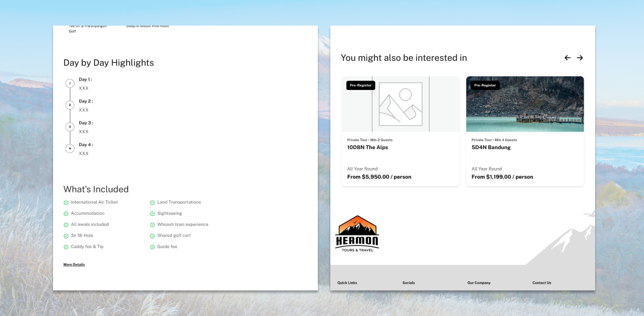Click the Day 1 step circle
The image size is (644, 316).
[70, 83]
